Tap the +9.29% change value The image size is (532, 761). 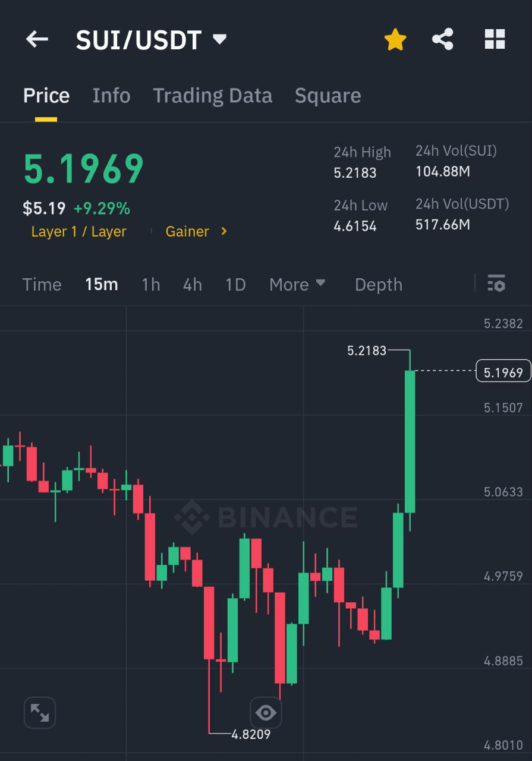(102, 209)
